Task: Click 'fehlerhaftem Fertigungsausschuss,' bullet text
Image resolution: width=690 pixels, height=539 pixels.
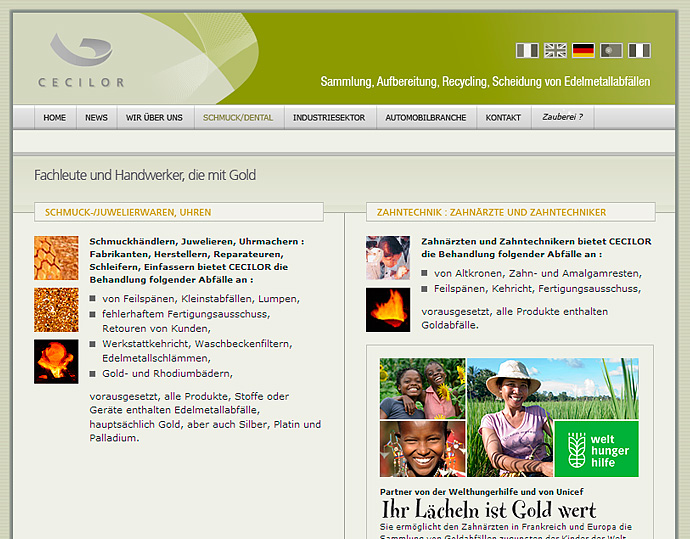Action: tap(186, 314)
